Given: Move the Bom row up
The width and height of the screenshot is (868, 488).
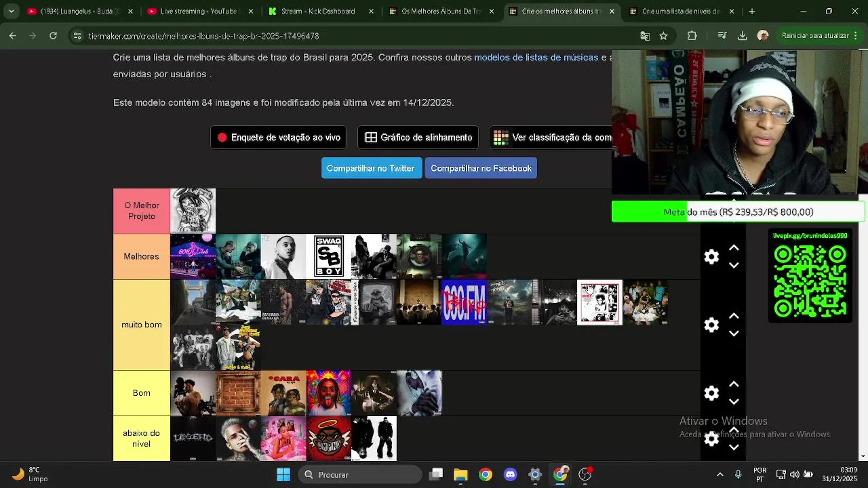Looking at the screenshot, I should click(x=734, y=384).
